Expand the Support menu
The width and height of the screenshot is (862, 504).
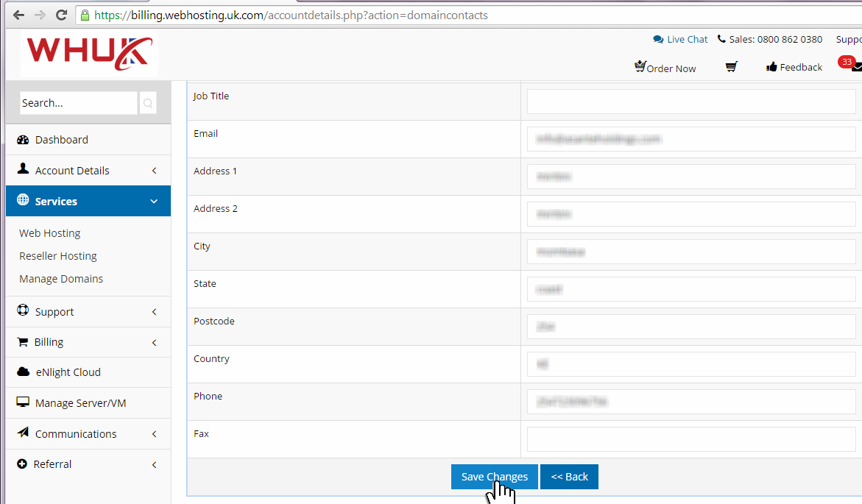pos(54,312)
